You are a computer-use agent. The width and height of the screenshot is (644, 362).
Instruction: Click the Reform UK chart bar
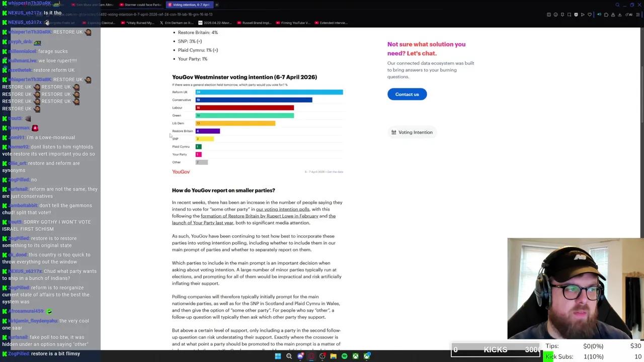pyautogui.click(x=269, y=92)
